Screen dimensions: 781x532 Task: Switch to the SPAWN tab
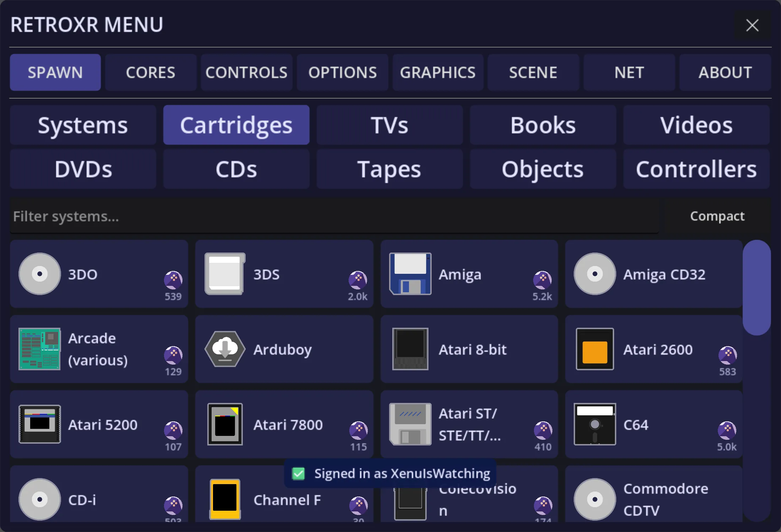pos(55,72)
